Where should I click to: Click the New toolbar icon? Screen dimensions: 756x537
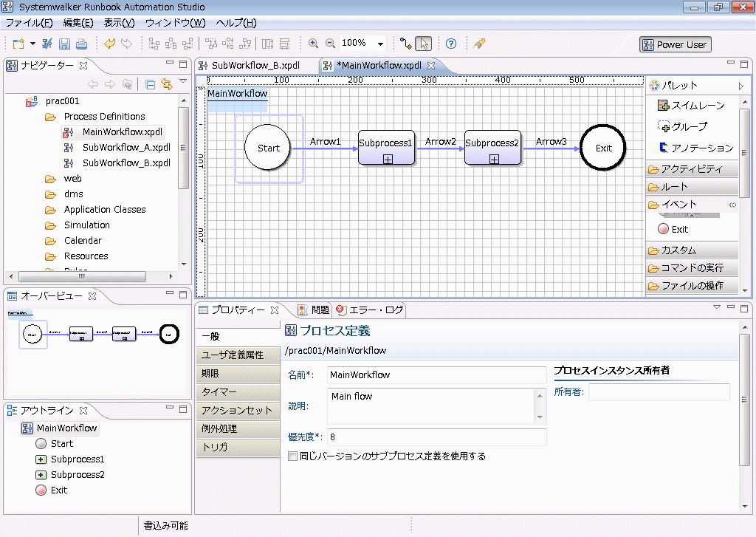tap(18, 44)
